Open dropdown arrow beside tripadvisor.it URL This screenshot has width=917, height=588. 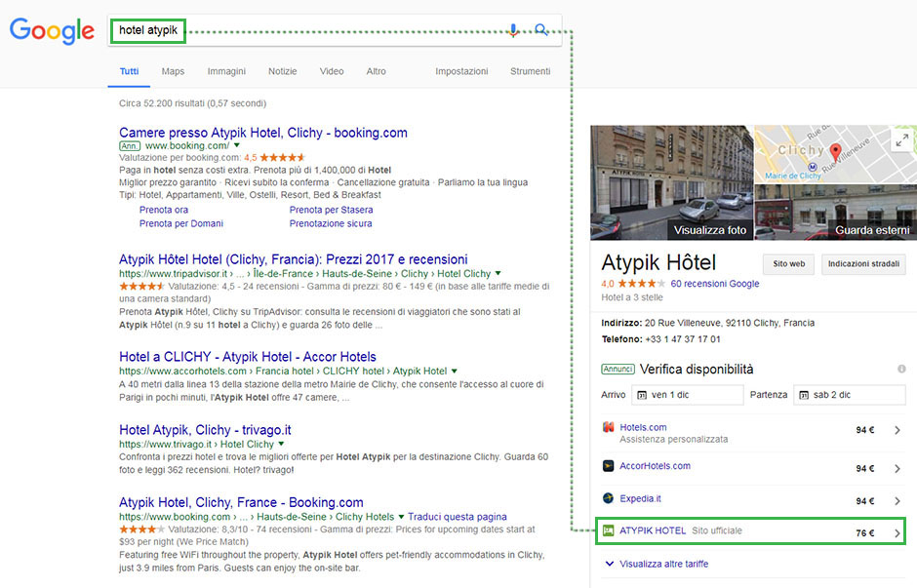(x=498, y=273)
